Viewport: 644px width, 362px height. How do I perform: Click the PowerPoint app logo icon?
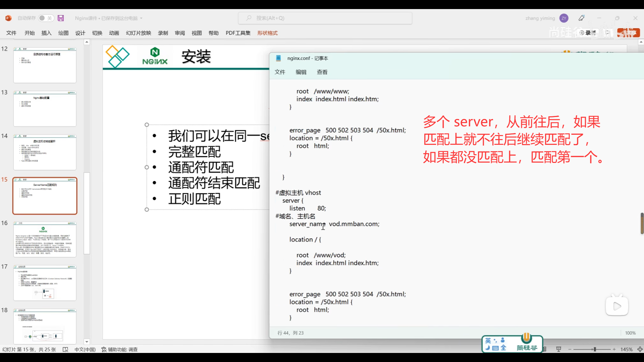(x=8, y=18)
